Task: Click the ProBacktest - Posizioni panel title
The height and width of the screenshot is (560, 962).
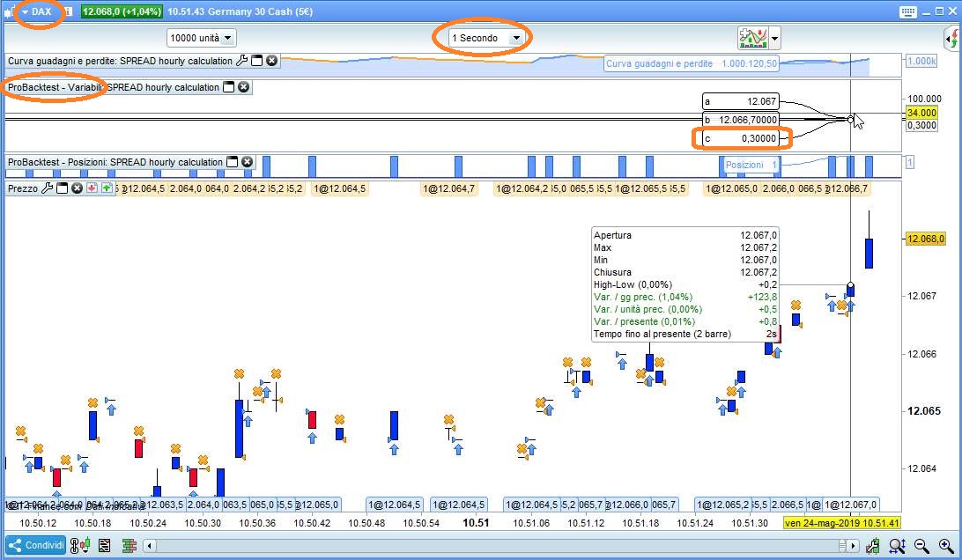Action: click(x=115, y=162)
